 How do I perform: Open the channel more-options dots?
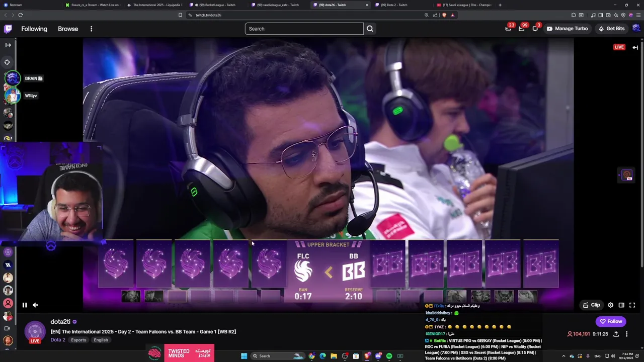click(626, 334)
